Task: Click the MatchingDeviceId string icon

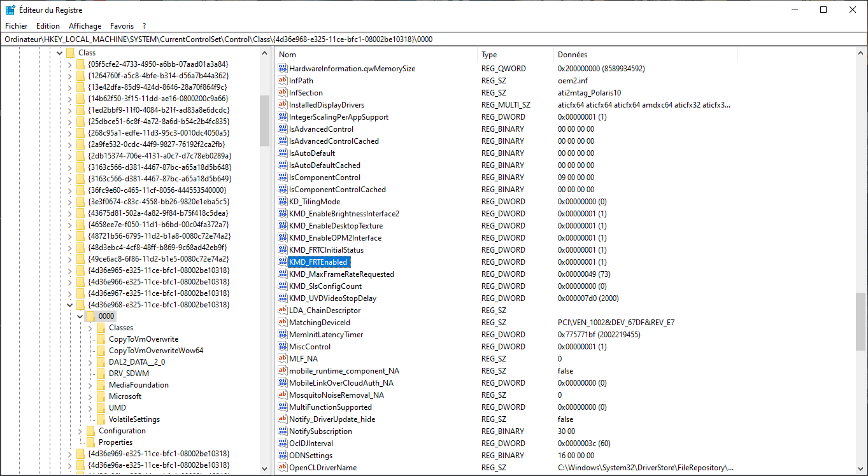Action: pos(283,323)
